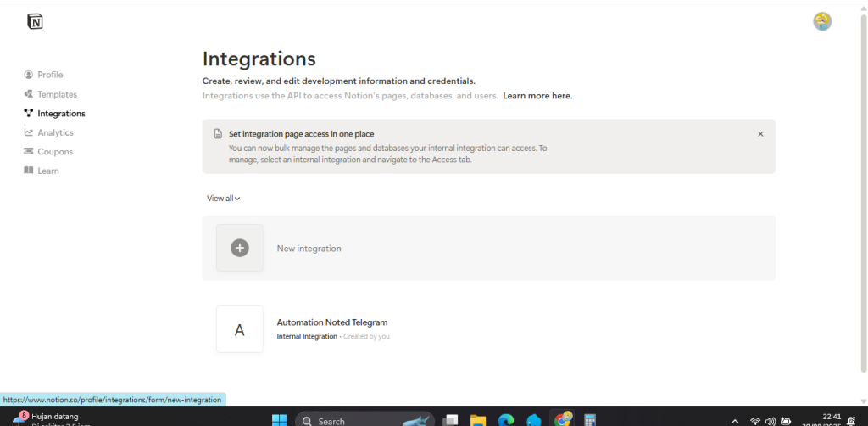Click the Notion logo icon
Image resolution: width=868 pixels, height=426 pixels.
(35, 22)
